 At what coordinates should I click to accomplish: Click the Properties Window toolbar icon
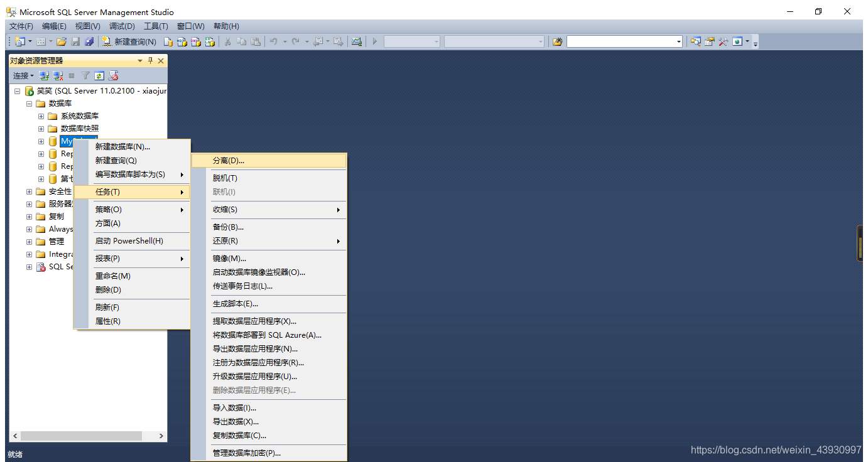[x=710, y=41]
